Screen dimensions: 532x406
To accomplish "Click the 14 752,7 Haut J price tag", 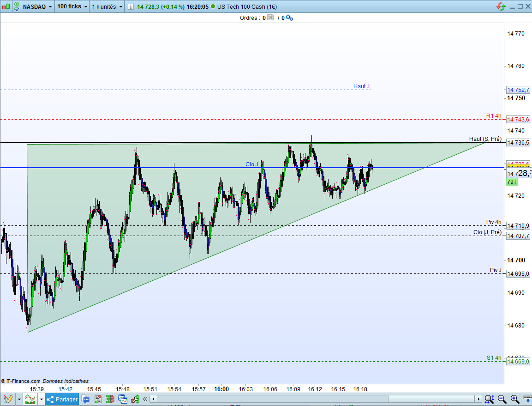I will click(x=518, y=90).
